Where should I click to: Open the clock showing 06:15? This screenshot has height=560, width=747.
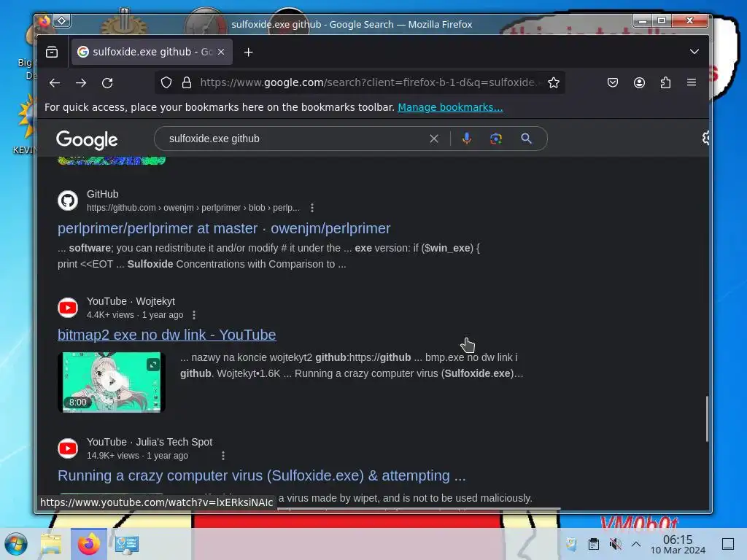tap(678, 544)
